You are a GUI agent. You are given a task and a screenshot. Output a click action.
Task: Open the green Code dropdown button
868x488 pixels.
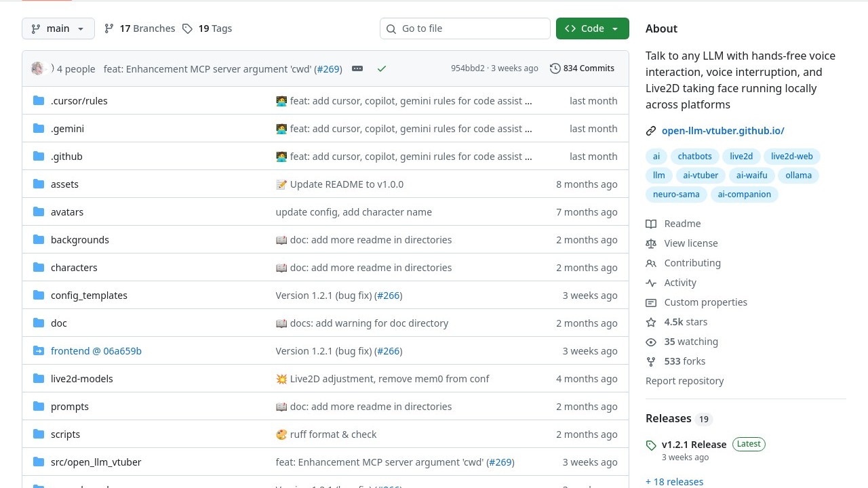pyautogui.click(x=592, y=28)
